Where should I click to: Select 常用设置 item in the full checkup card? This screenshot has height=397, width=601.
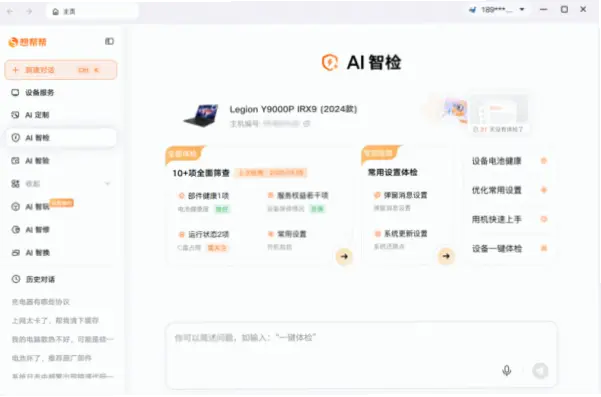[287, 234]
